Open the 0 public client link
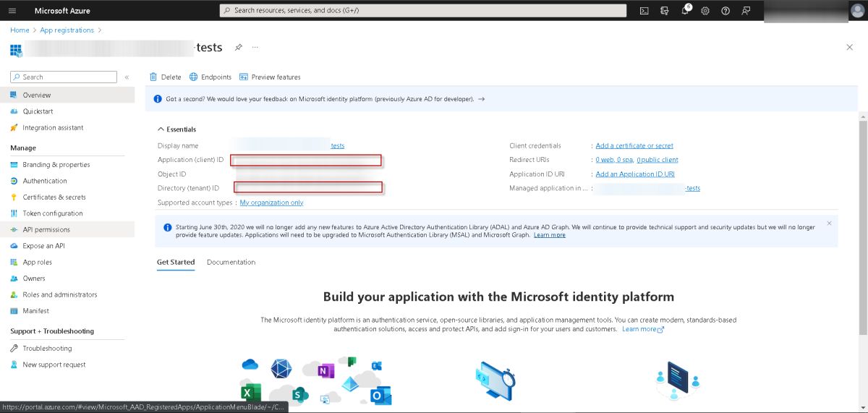 (658, 160)
